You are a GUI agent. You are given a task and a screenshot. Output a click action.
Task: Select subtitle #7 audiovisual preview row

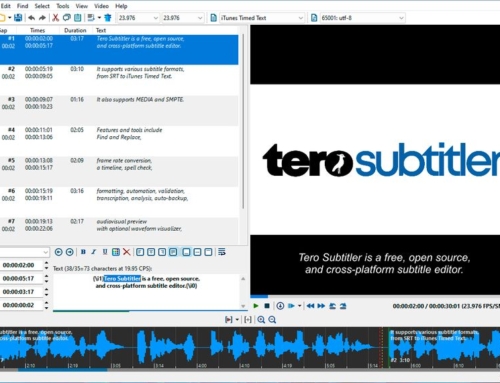[x=119, y=231]
